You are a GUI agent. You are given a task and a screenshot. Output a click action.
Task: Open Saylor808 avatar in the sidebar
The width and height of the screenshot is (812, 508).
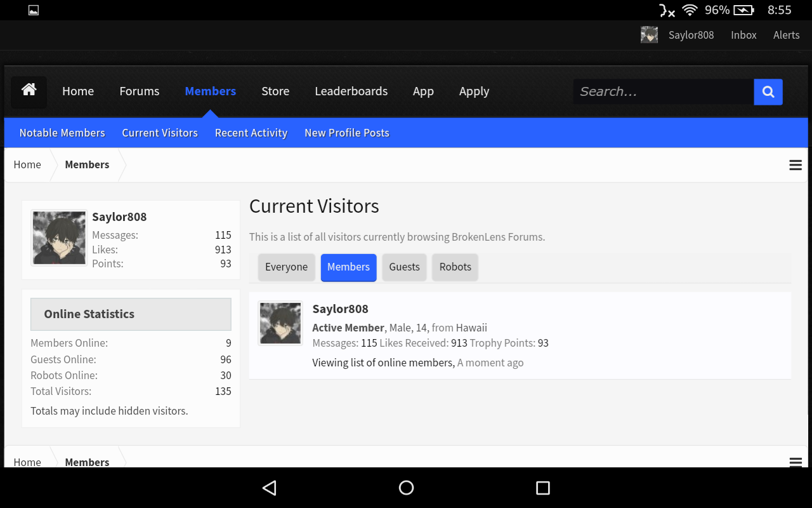pos(59,237)
